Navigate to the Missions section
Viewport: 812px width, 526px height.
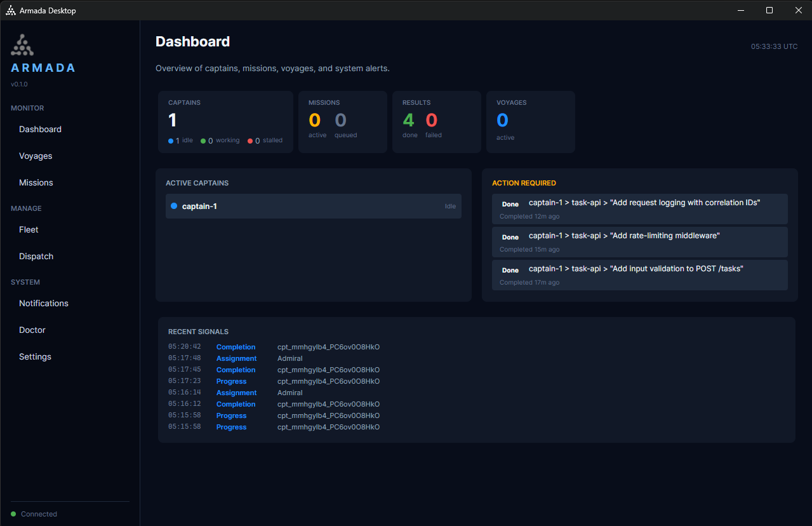pos(36,182)
